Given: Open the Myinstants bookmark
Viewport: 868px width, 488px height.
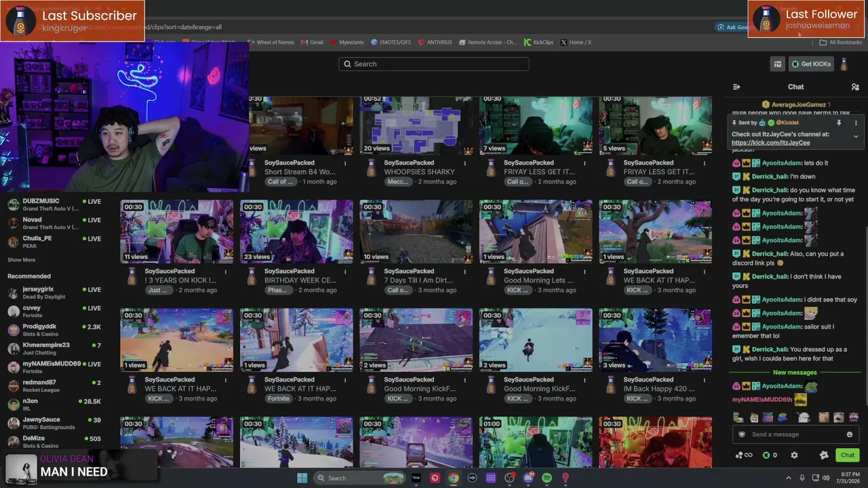Looking at the screenshot, I should (x=347, y=42).
